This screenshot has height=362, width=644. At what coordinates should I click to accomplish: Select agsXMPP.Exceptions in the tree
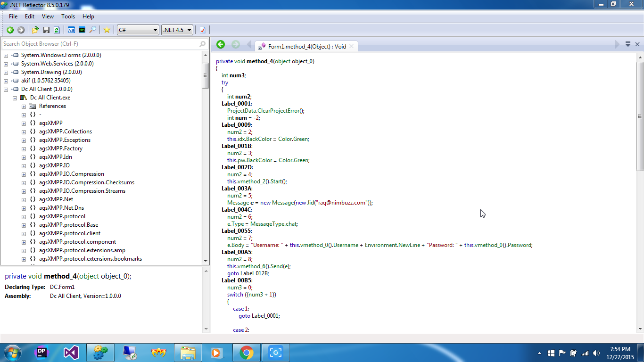pos(65,140)
